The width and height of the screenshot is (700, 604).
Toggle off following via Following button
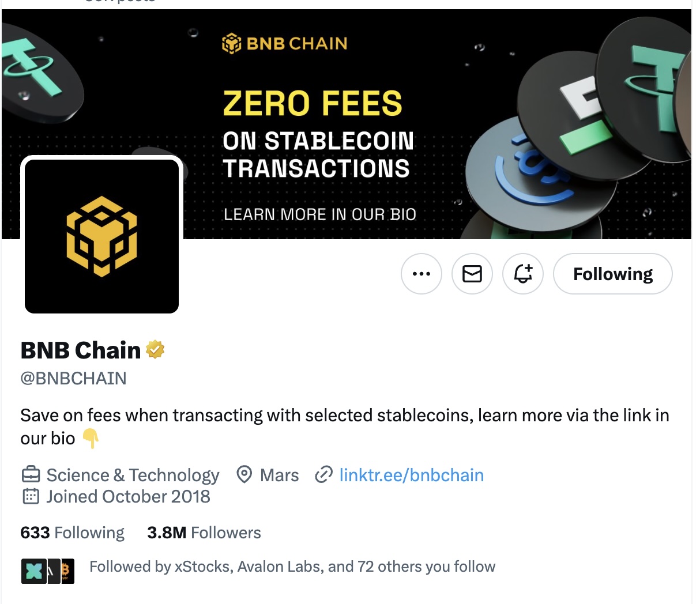point(612,274)
